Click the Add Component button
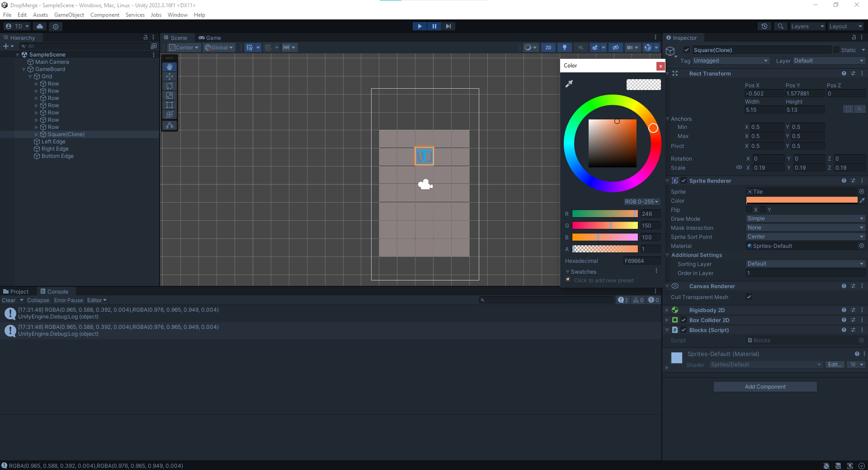 coord(765,386)
